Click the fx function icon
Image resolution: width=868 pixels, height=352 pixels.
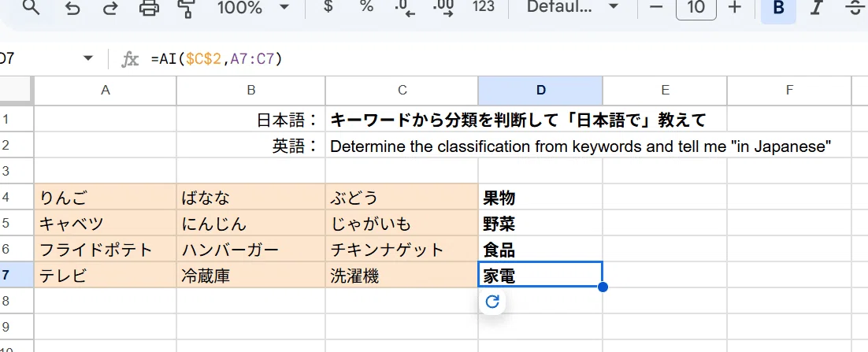click(130, 58)
